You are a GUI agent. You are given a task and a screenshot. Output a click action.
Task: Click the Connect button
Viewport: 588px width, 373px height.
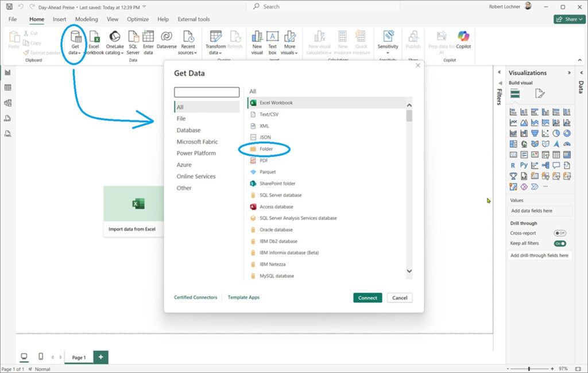coord(367,298)
